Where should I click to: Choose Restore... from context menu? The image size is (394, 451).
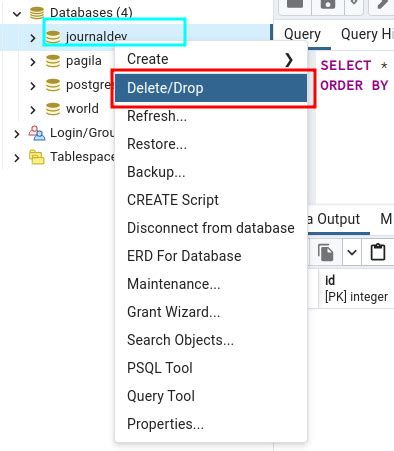[x=211, y=144]
